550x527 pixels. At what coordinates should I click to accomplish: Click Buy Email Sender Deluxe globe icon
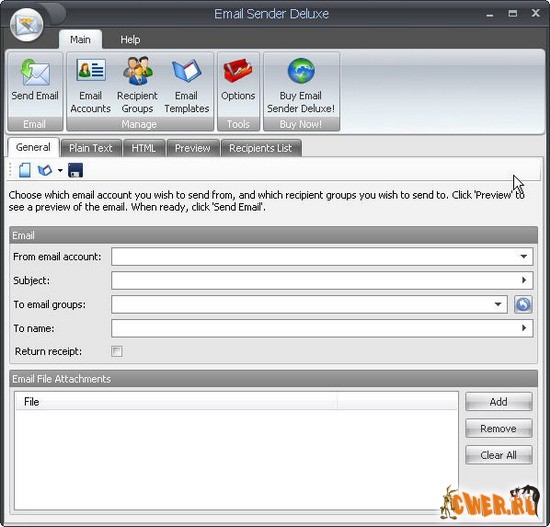pos(301,71)
